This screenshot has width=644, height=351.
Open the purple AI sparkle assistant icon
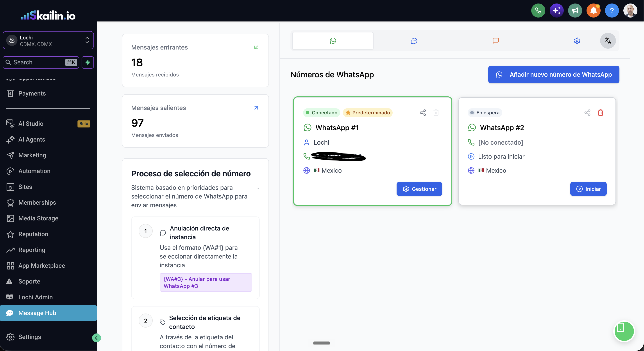point(556,11)
